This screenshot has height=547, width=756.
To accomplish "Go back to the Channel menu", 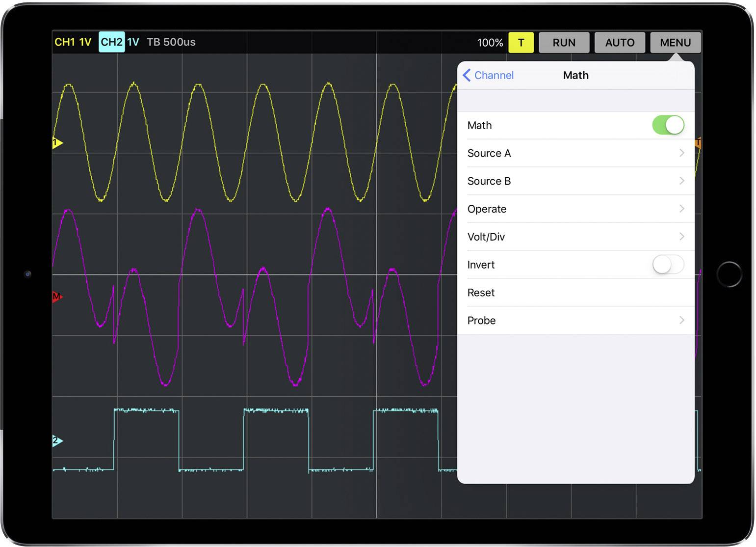I will tap(489, 75).
